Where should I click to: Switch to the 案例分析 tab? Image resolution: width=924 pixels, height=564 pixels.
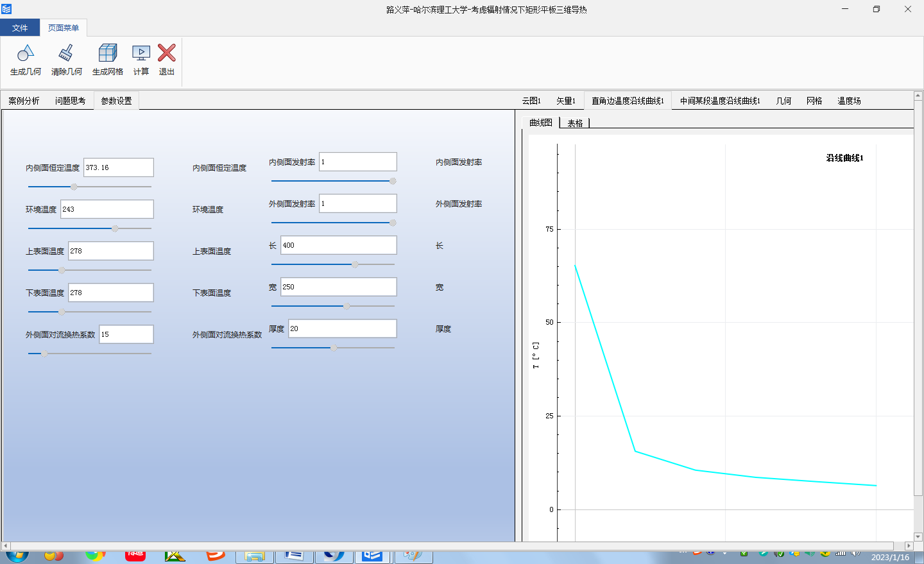coord(24,101)
